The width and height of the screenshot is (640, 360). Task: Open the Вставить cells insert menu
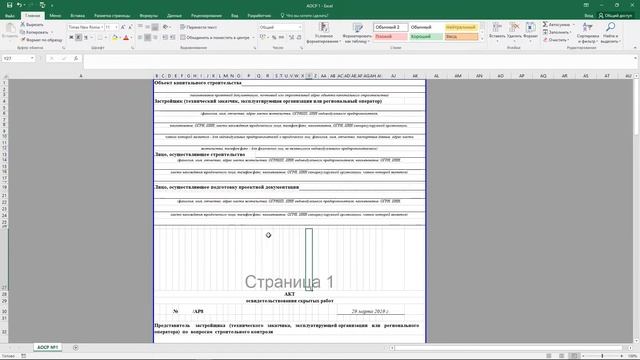point(497,31)
